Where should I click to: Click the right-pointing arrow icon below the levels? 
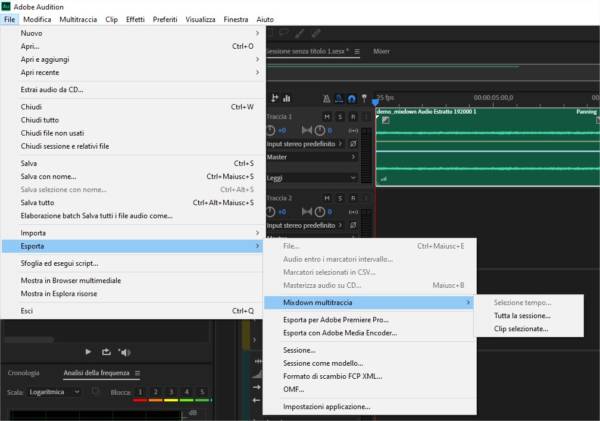coord(257,387)
